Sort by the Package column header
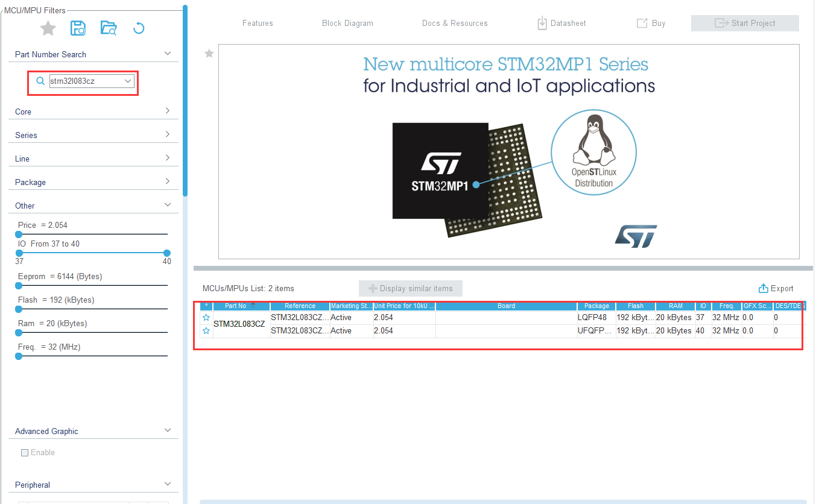 click(596, 306)
